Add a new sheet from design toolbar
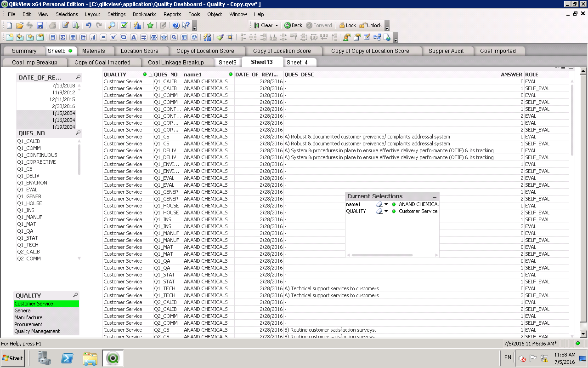The image size is (588, 368). [10, 37]
